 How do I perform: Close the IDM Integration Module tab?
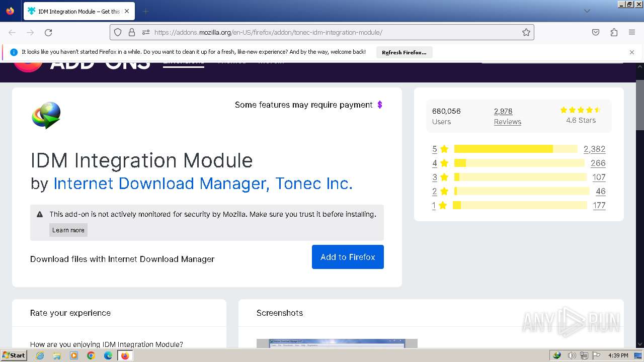(127, 11)
